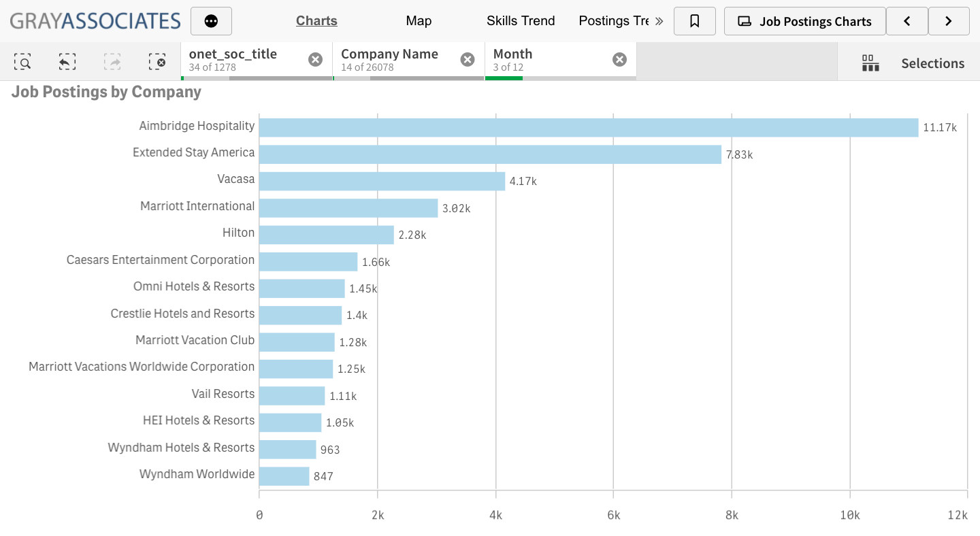This screenshot has height=536, width=980.
Task: Select the Wyndham Worldwide bar
Action: tap(284, 476)
